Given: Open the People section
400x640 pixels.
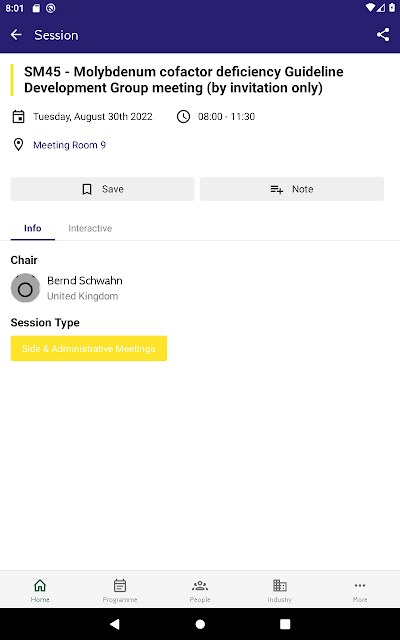Looking at the screenshot, I should [200, 590].
